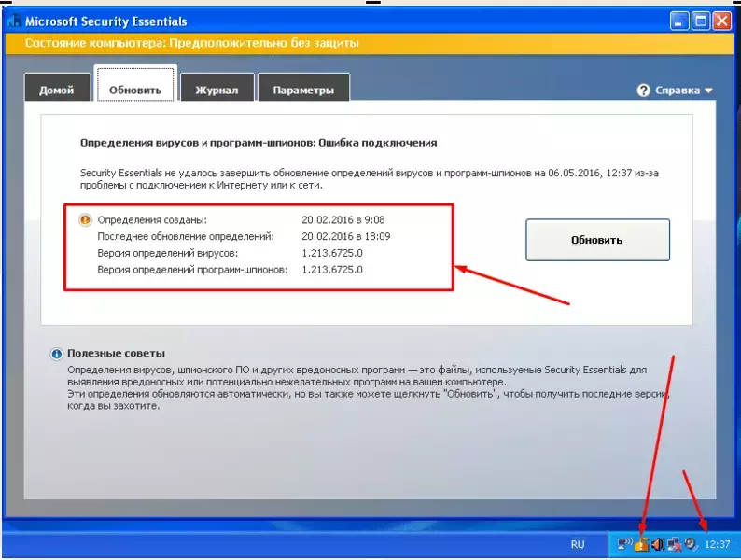Click the Microsoft Security Essentials window title text
The width and height of the screenshot is (741, 560).
(105, 21)
